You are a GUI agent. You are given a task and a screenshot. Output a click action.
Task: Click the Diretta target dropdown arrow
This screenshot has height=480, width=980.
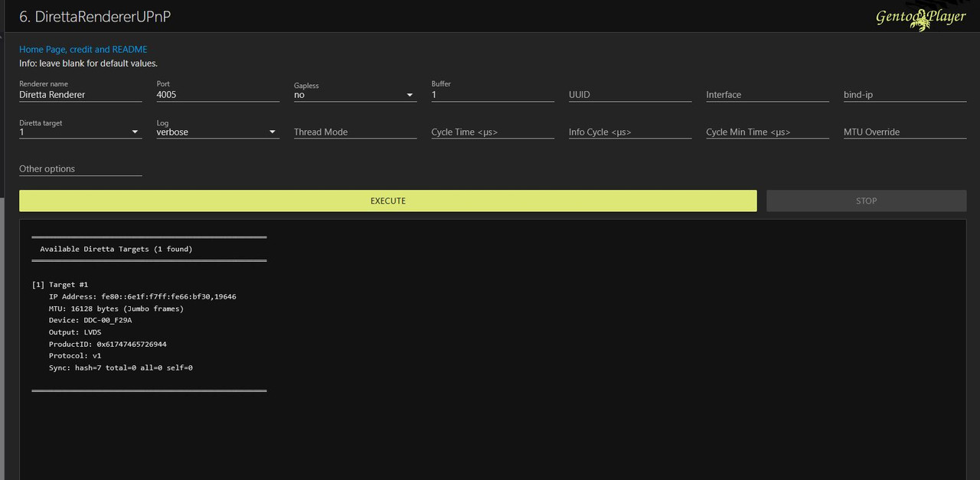(136, 132)
